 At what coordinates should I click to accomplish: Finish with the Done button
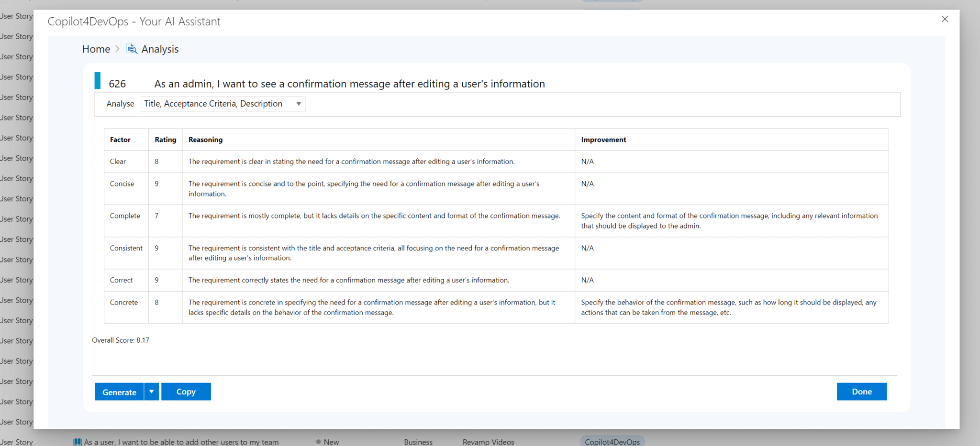[x=861, y=392]
